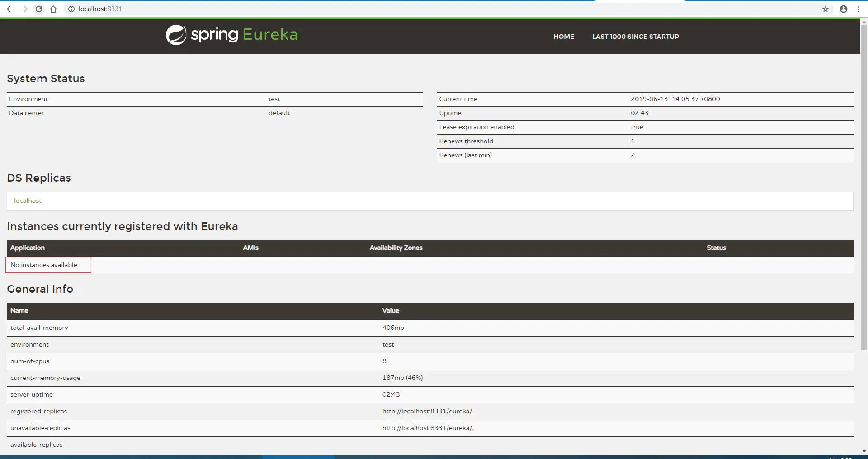Follow the localhost link under DS Replicas
868x459 pixels.
(28, 201)
